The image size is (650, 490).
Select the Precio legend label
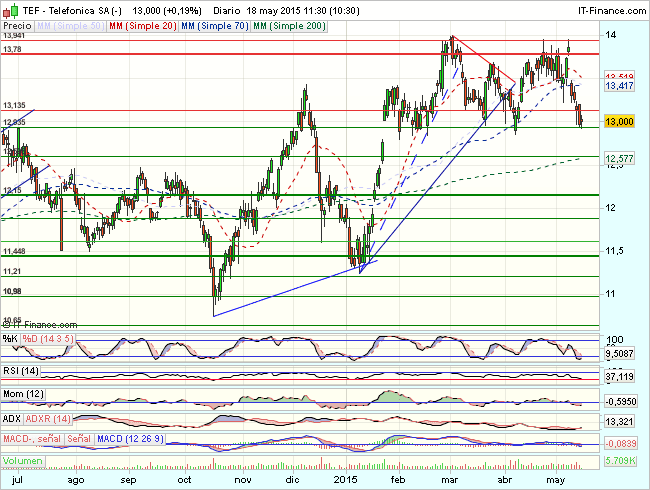tap(17, 26)
